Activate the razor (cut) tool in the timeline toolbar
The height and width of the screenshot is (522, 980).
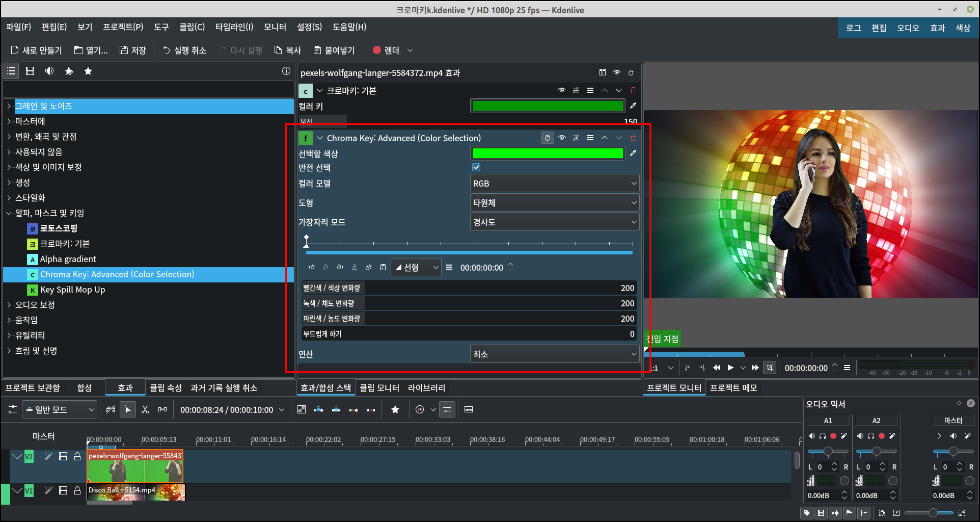pyautogui.click(x=145, y=409)
